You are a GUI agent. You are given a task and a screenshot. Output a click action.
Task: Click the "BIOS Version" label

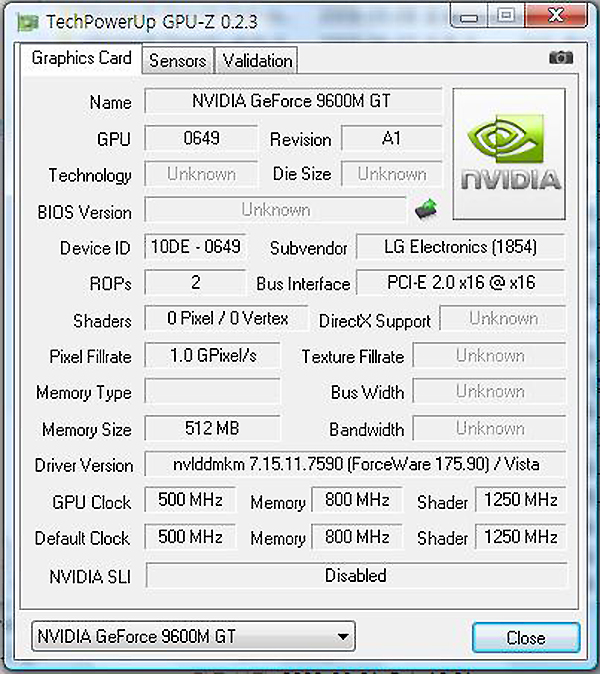click(x=84, y=212)
